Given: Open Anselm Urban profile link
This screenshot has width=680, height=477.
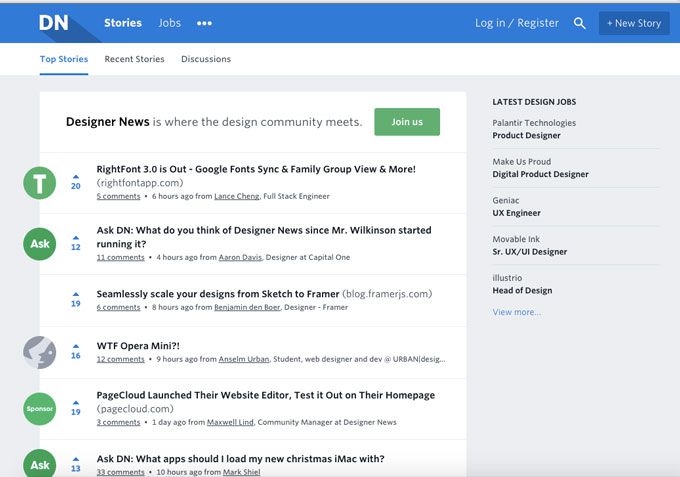Looking at the screenshot, I should coord(244,359).
